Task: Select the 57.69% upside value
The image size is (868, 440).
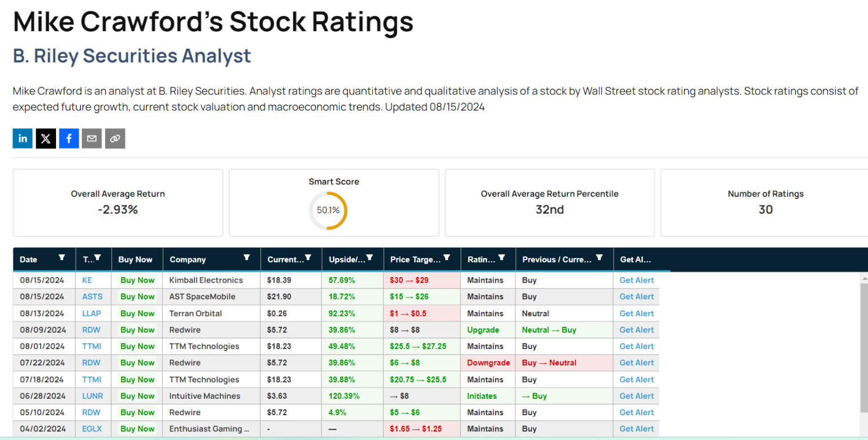Action: (x=342, y=280)
